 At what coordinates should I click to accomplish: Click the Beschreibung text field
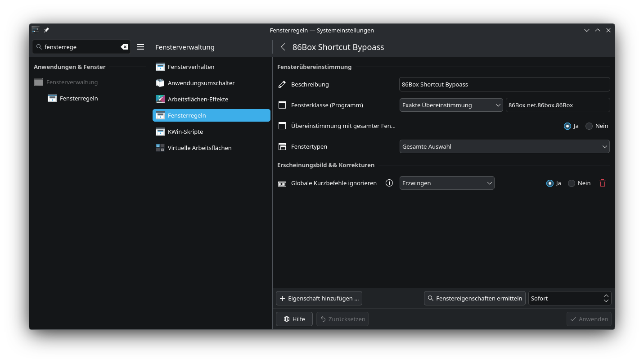point(504,84)
